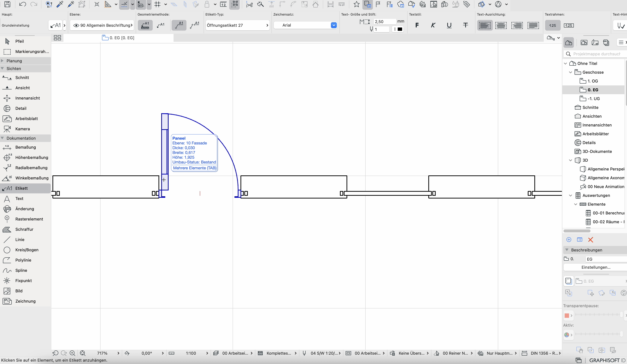This screenshot has height=364, width=627.
Task: Open the 1:100 scale dropdown
Action: (x=191, y=353)
